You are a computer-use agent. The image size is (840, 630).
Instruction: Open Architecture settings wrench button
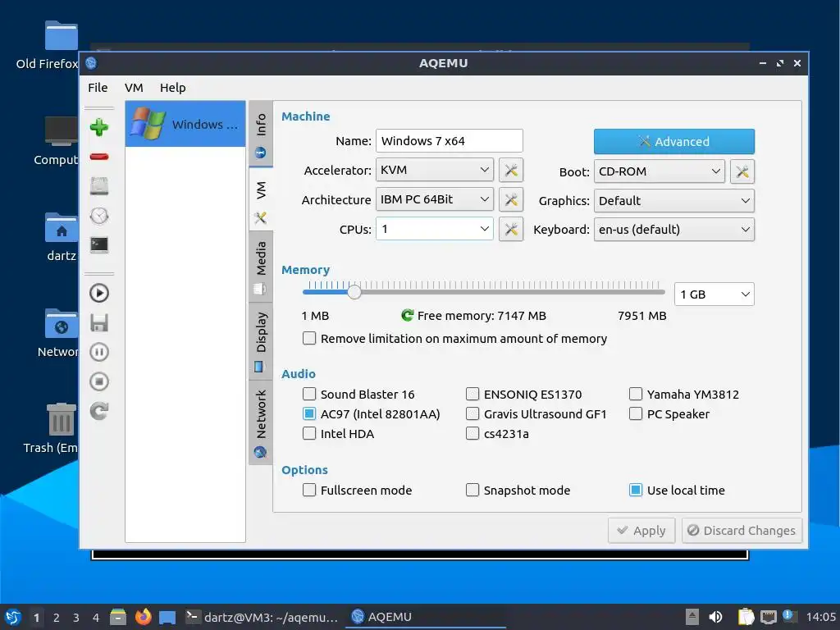click(511, 200)
